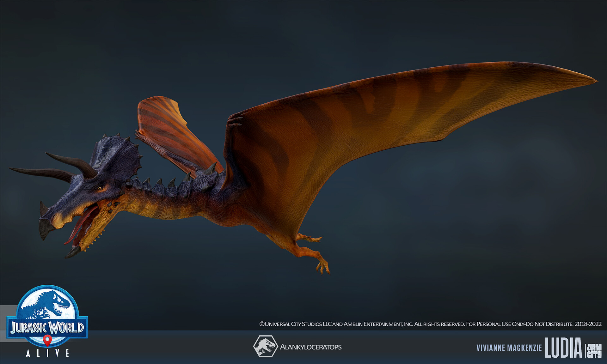Click the Jurassic World Alive logo
Image resolution: width=607 pixels, height=364 pixels.
(x=47, y=321)
